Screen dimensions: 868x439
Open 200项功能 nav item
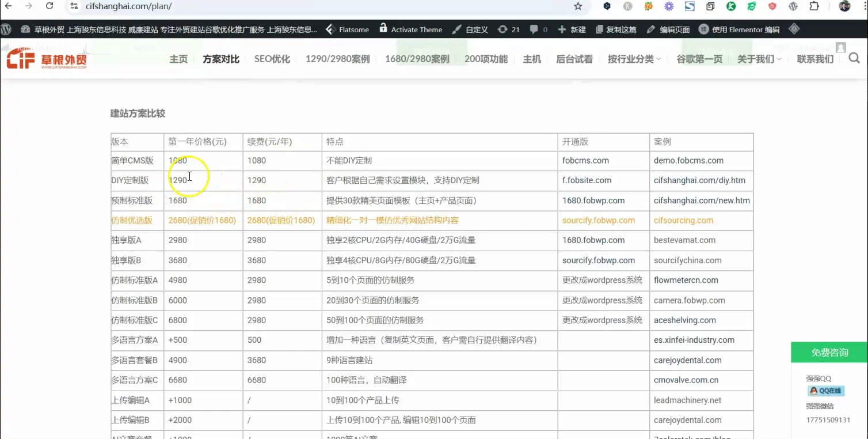(486, 59)
